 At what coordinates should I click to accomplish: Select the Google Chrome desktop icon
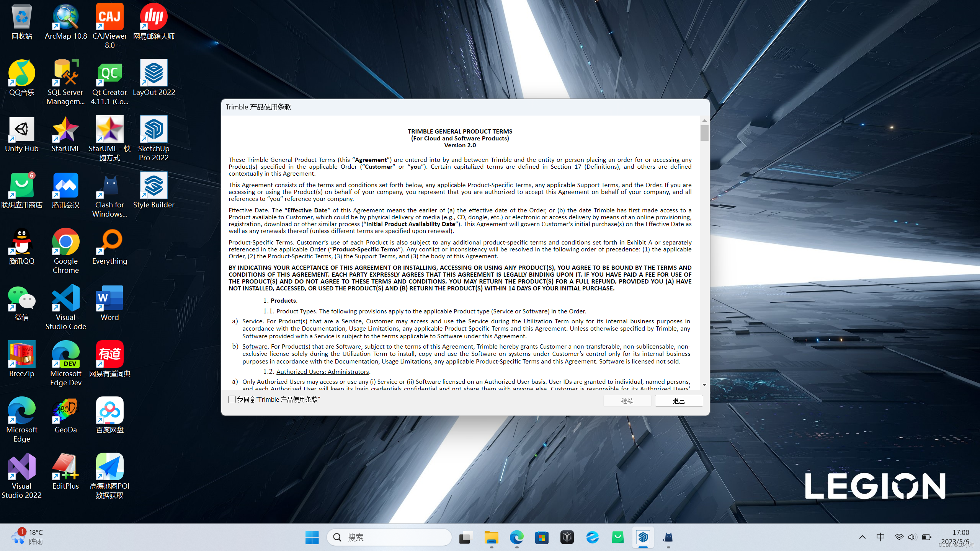(66, 251)
